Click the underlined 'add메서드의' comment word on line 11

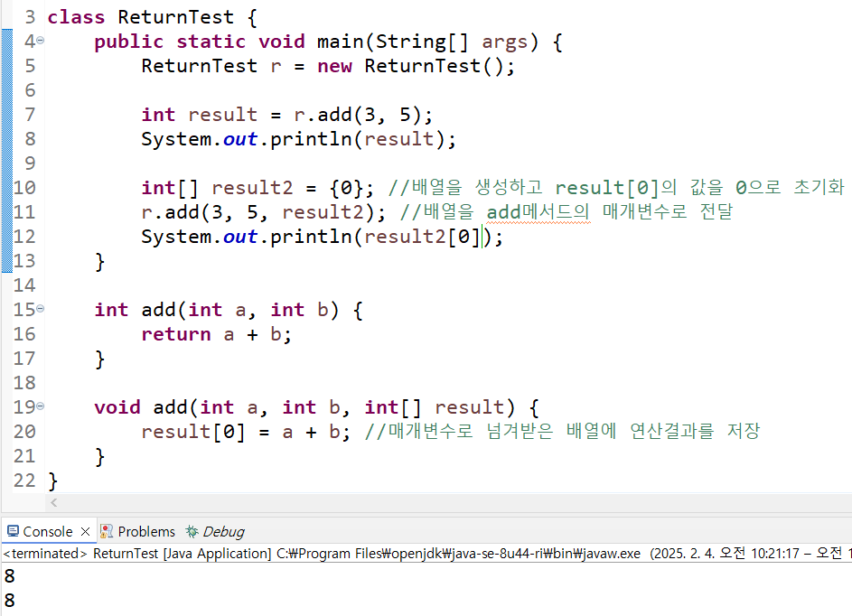coord(538,212)
